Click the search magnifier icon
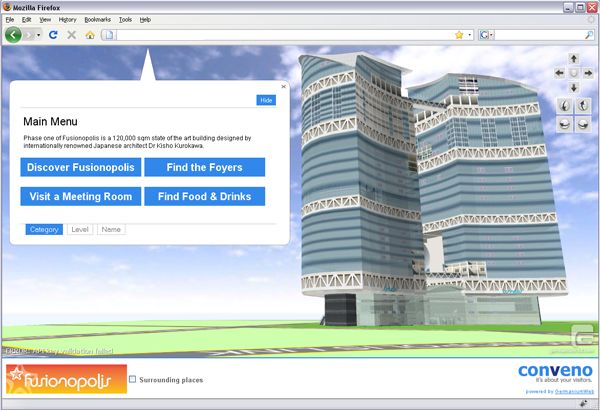The height and width of the screenshot is (410, 600). [589, 35]
